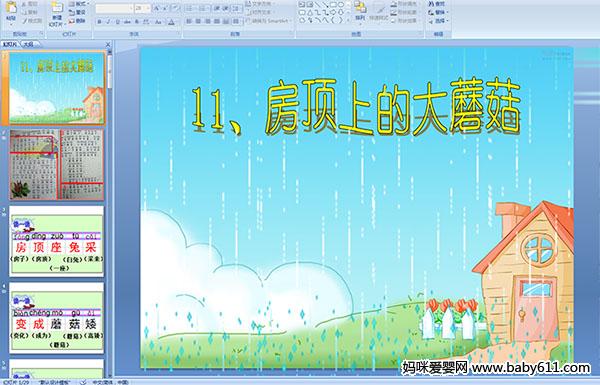The width and height of the screenshot is (600, 385).
Task: Click the Delete slide icon
Action: click(77, 21)
